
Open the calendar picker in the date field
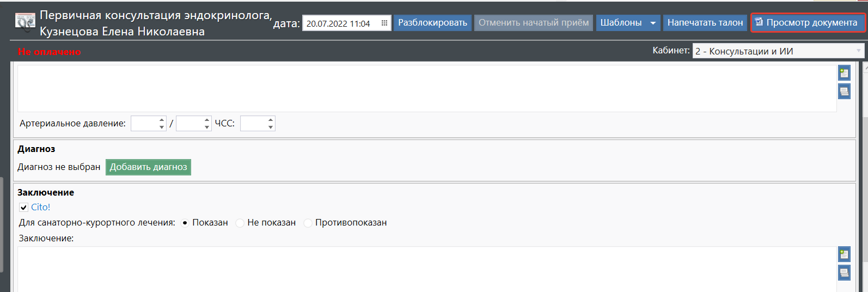click(x=384, y=23)
